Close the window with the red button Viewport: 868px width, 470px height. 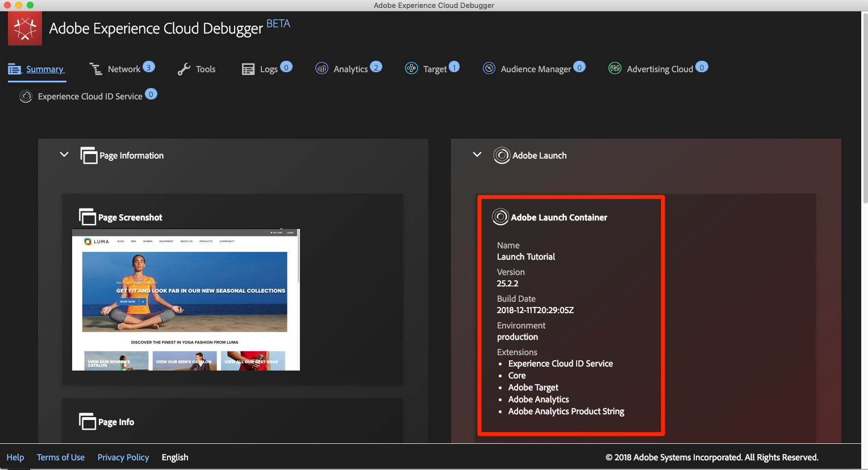7,5
